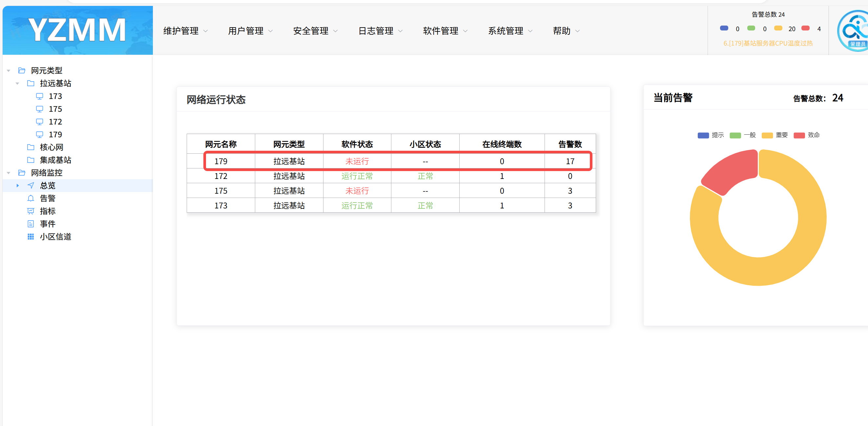Screen dimensions: 868x426
Task: Open the 用户管理 dropdown menu
Action: [250, 31]
